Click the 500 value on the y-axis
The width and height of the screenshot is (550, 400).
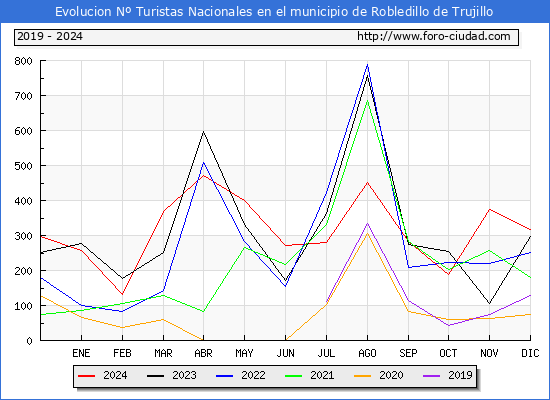[x=24, y=166]
